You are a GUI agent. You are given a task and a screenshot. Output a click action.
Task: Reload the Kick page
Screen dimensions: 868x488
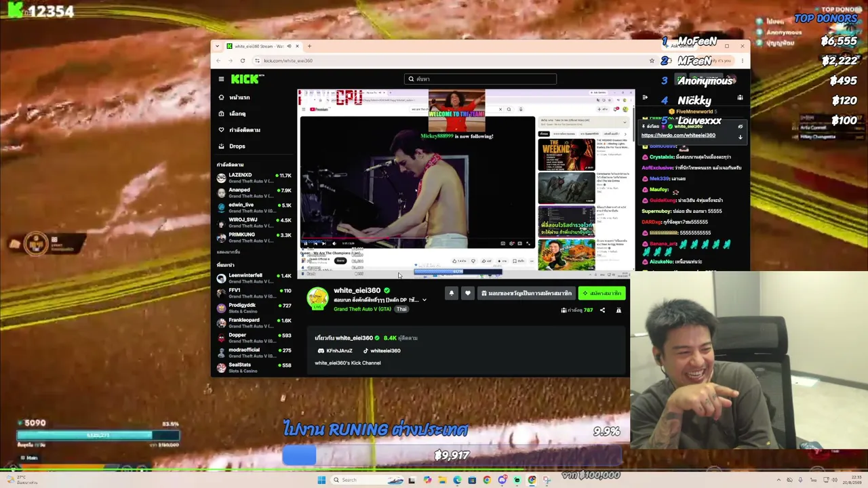point(242,60)
